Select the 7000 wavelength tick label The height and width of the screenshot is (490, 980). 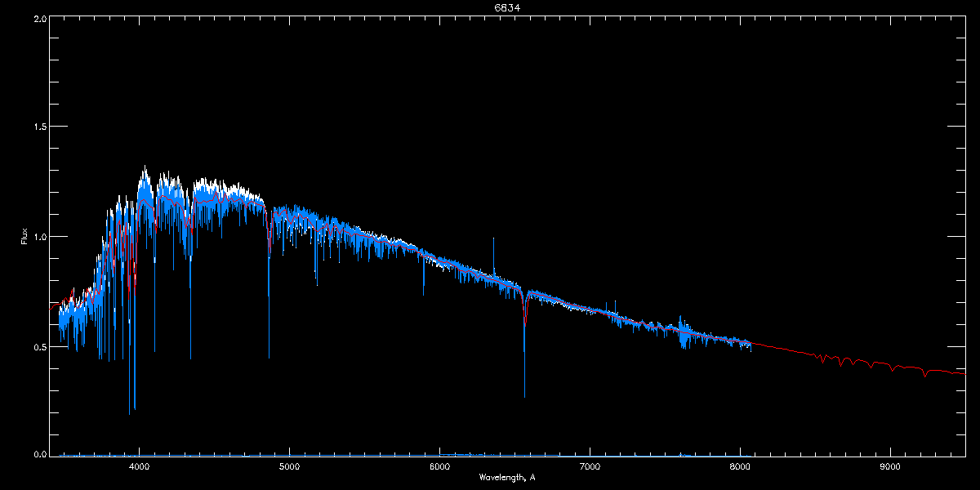click(590, 466)
